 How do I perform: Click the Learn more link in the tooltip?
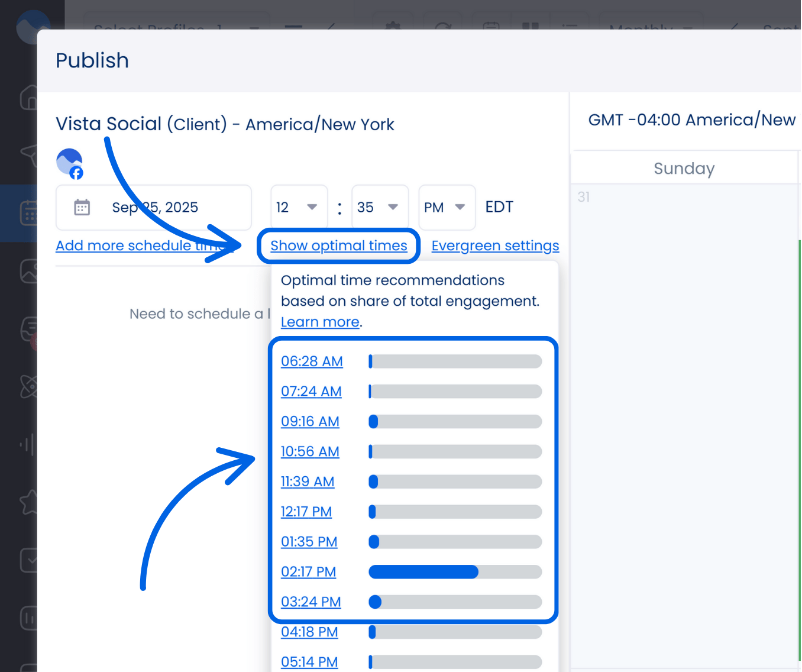(320, 322)
